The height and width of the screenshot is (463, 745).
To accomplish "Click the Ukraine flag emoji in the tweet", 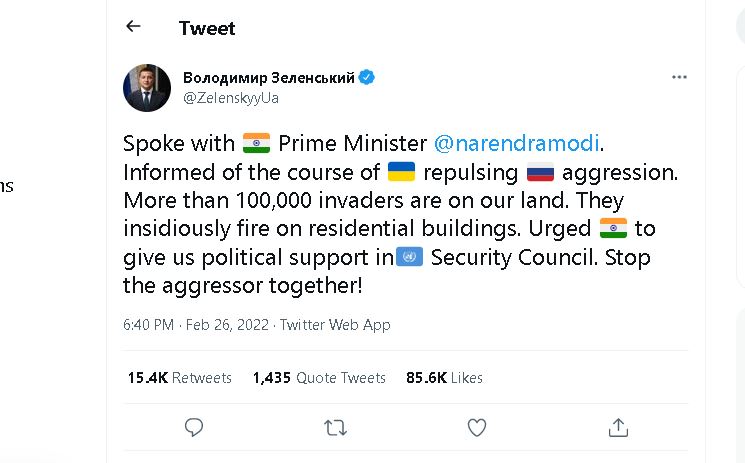I will (x=401, y=172).
